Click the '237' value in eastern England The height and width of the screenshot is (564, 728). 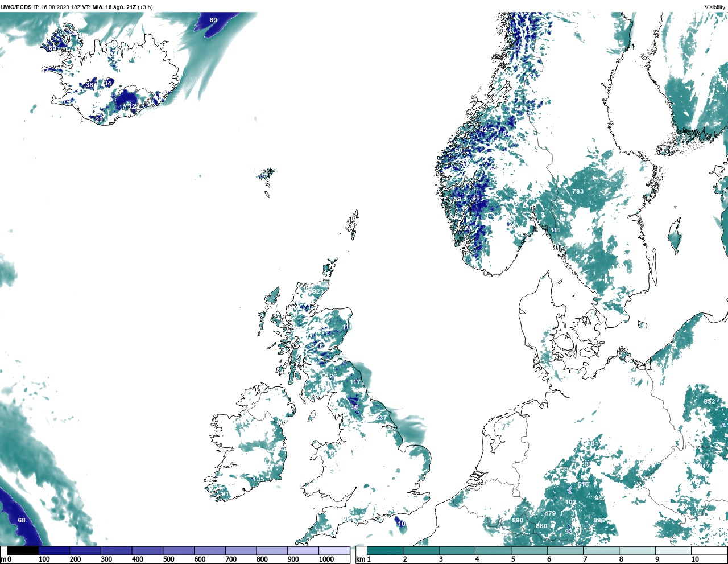point(381,418)
